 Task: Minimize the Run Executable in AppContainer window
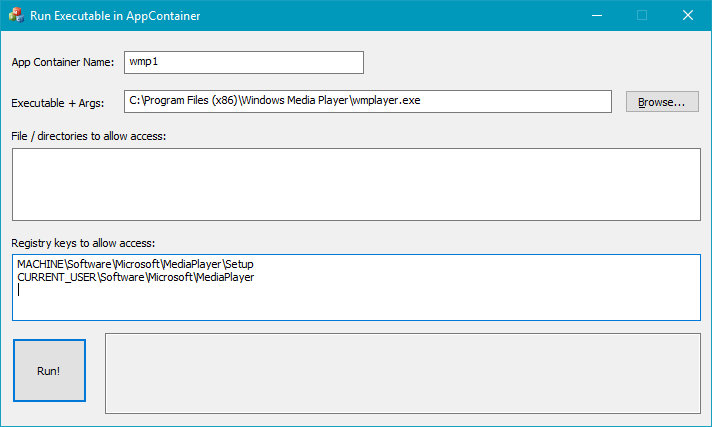click(597, 15)
